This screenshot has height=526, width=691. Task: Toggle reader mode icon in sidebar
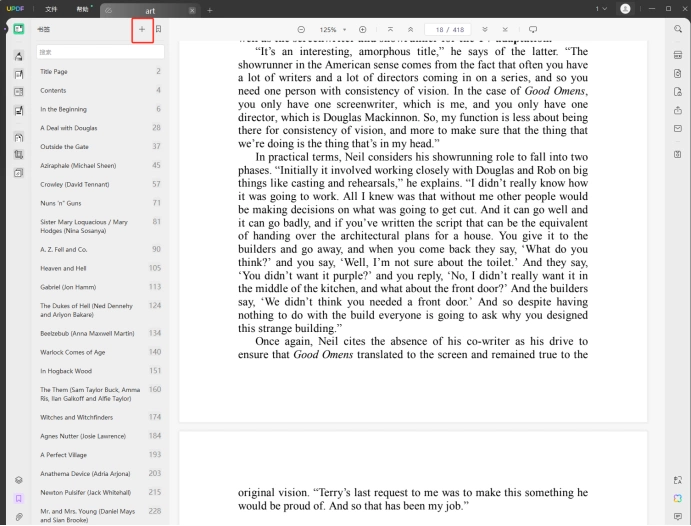[x=19, y=29]
